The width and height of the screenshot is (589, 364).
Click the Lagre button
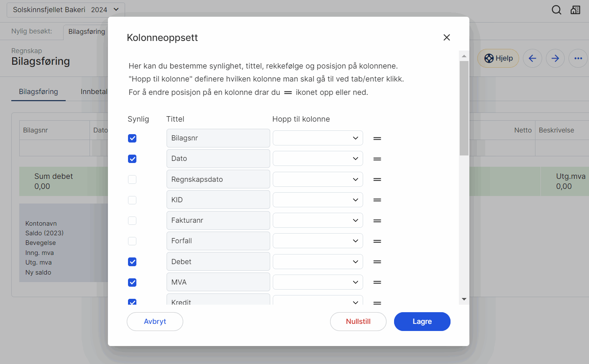click(422, 321)
